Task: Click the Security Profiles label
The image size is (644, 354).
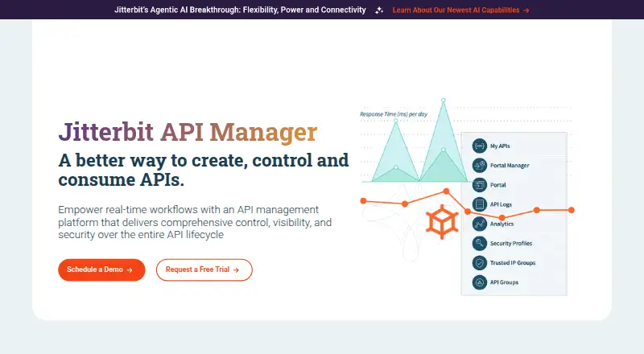Action: 511,243
